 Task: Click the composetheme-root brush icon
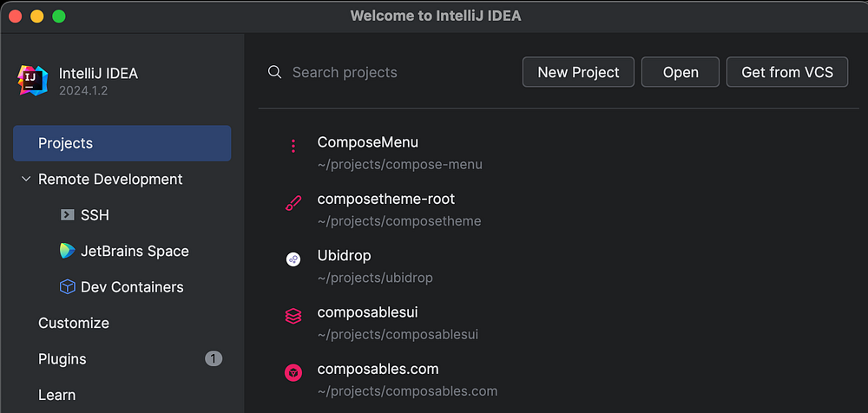293,204
